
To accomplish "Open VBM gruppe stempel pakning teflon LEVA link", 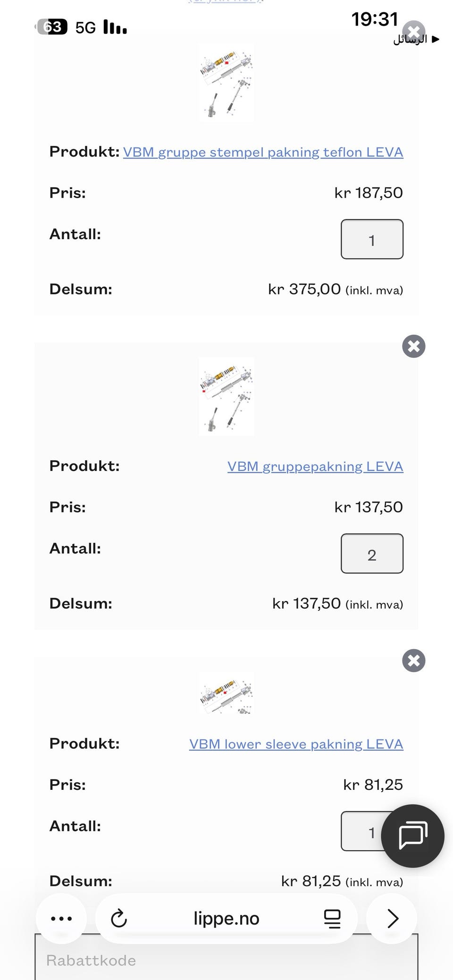I will tap(263, 152).
